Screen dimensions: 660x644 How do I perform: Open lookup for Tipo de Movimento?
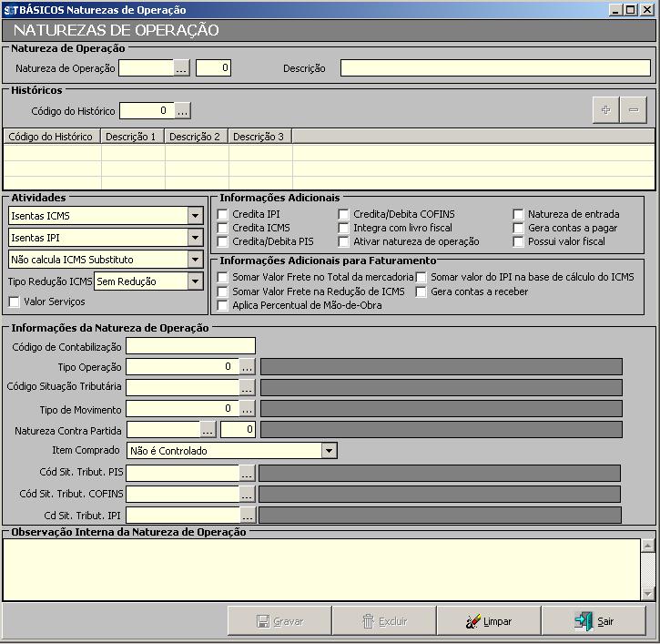247,408
